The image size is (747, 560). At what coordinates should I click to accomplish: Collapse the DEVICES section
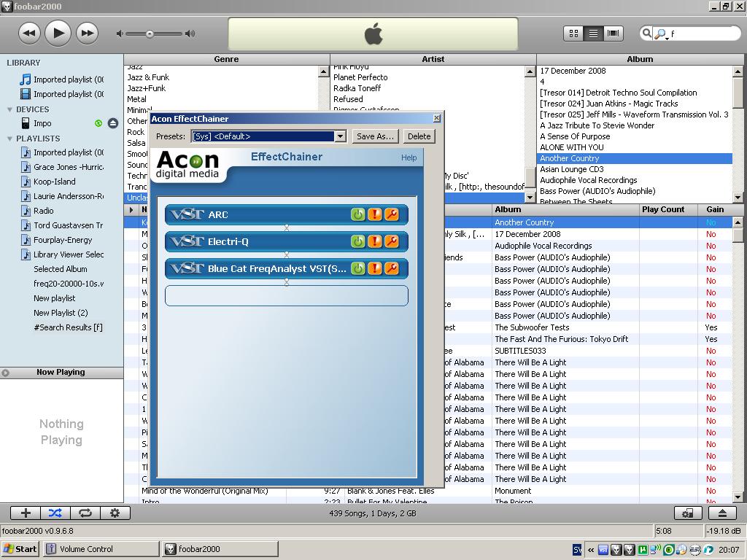[x=9, y=109]
